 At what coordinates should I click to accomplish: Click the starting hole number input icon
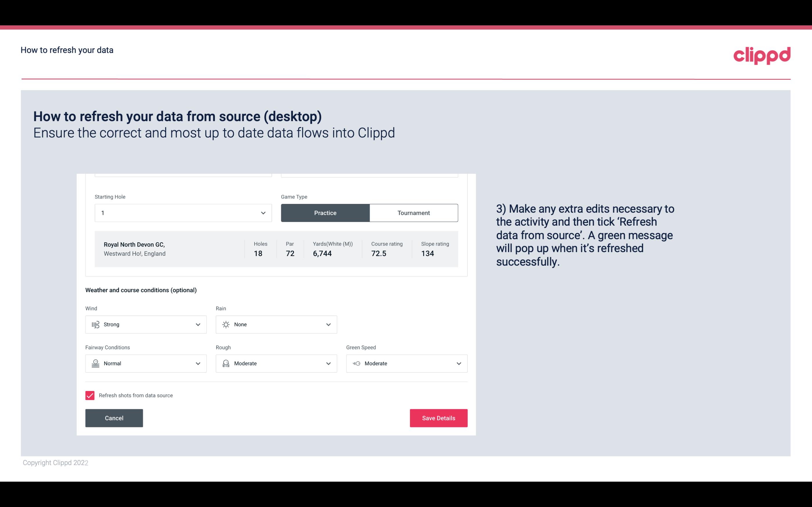pos(263,213)
